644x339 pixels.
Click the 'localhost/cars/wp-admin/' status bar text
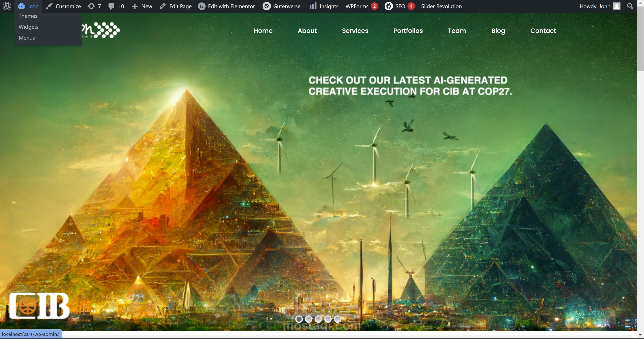click(30, 334)
